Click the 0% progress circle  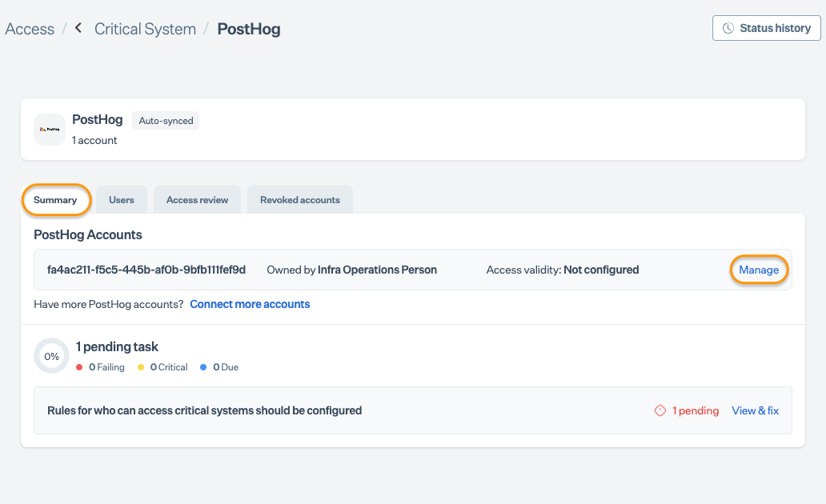click(x=52, y=356)
